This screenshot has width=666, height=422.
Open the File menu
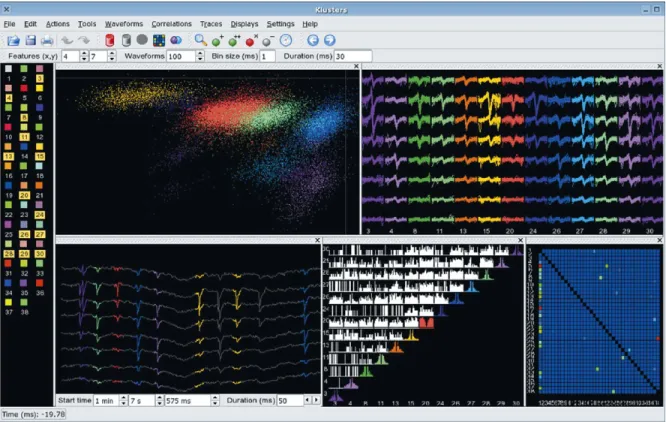pyautogui.click(x=9, y=24)
